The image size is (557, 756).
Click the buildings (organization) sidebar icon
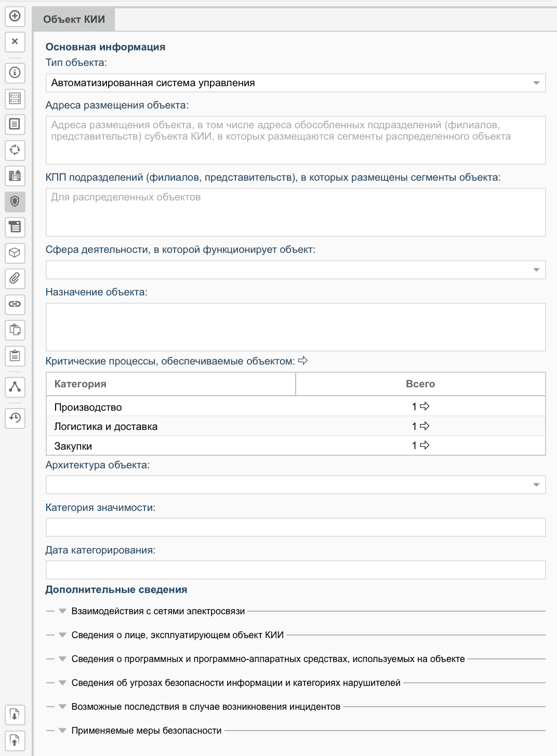[15, 176]
